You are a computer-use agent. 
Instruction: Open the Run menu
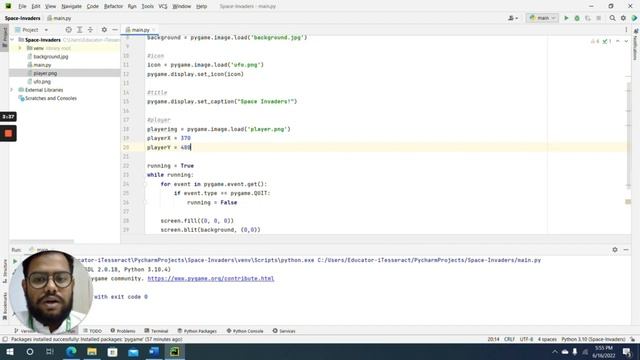pyautogui.click(x=132, y=6)
